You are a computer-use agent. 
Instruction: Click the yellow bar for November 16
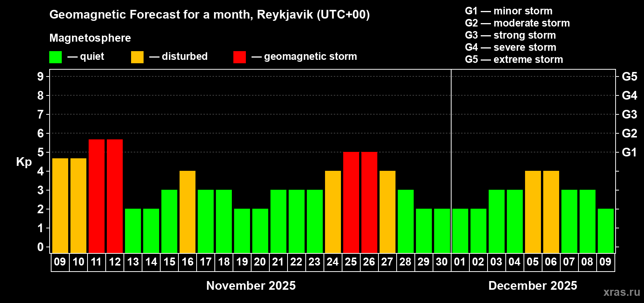coord(188,212)
